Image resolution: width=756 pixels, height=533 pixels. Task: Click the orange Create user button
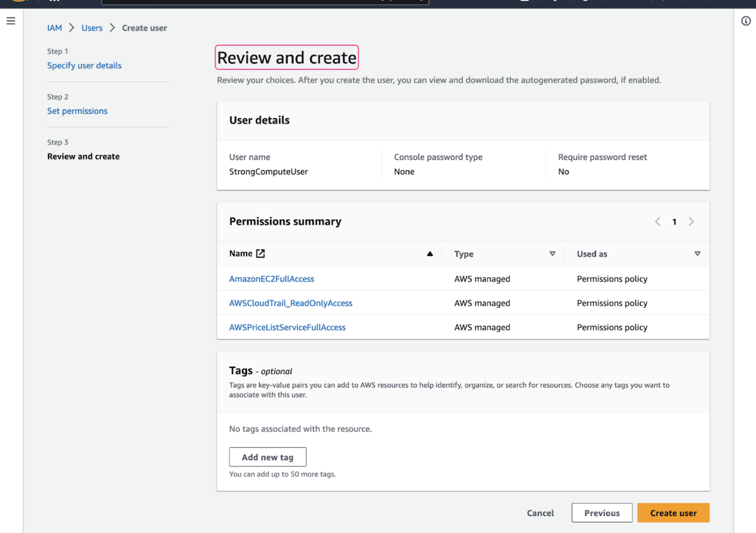pyautogui.click(x=673, y=513)
